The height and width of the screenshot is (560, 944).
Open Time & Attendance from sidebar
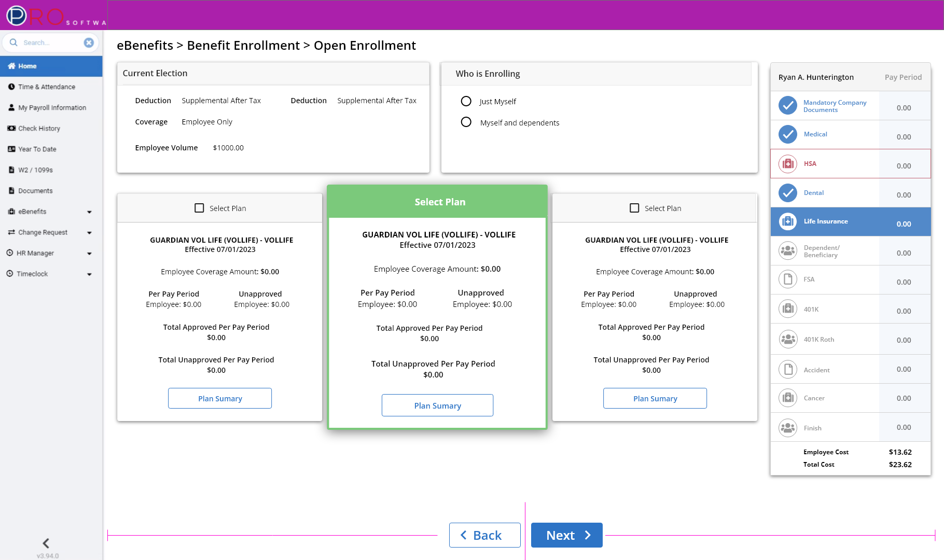(47, 87)
